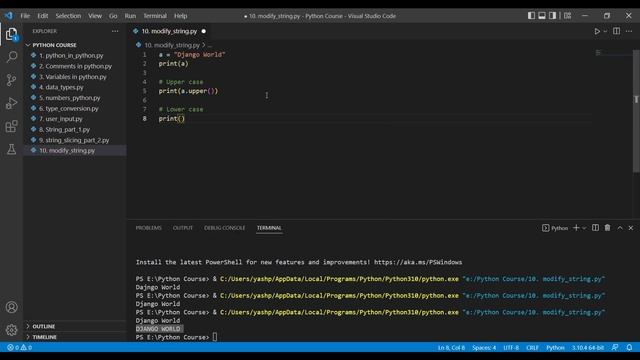Viewport: 640px width, 360px height.
Task: Split the editor to the right
Action: [x=616, y=31]
